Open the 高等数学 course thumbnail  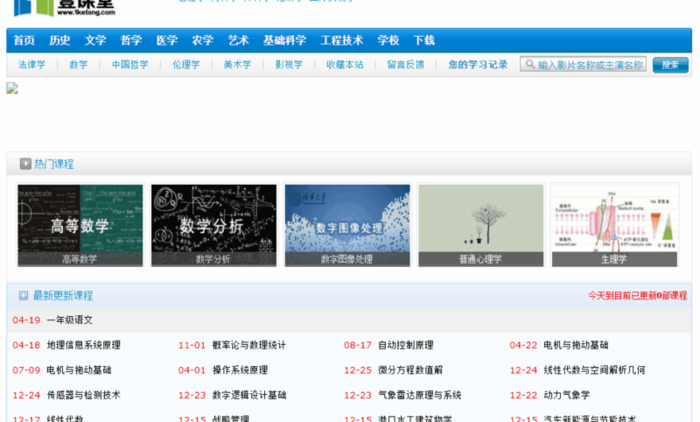(80, 225)
